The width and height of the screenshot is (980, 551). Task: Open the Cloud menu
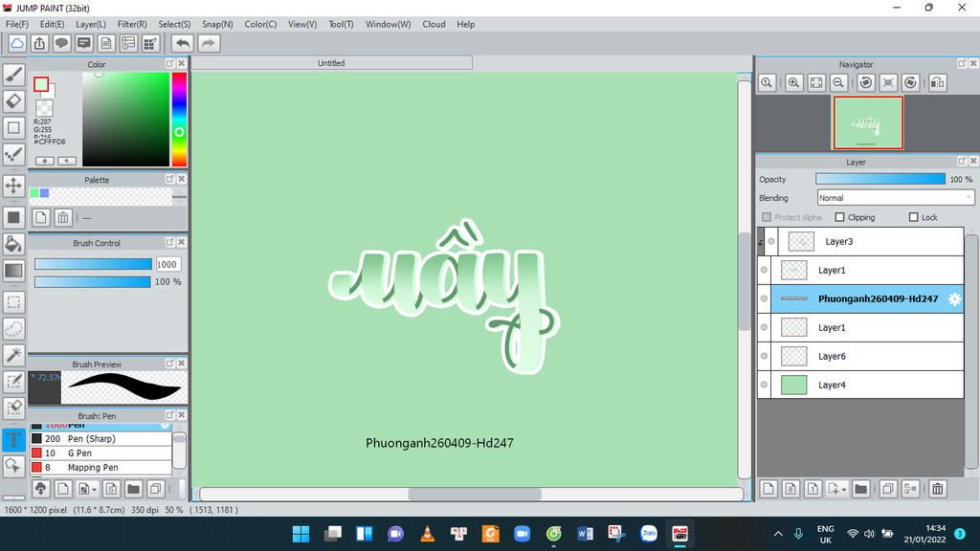[434, 24]
